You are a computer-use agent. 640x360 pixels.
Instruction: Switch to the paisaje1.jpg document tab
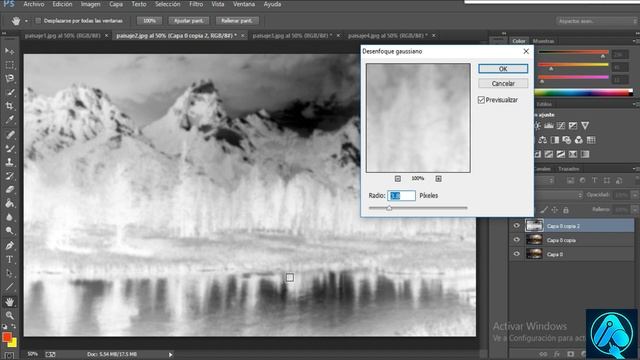pos(62,36)
